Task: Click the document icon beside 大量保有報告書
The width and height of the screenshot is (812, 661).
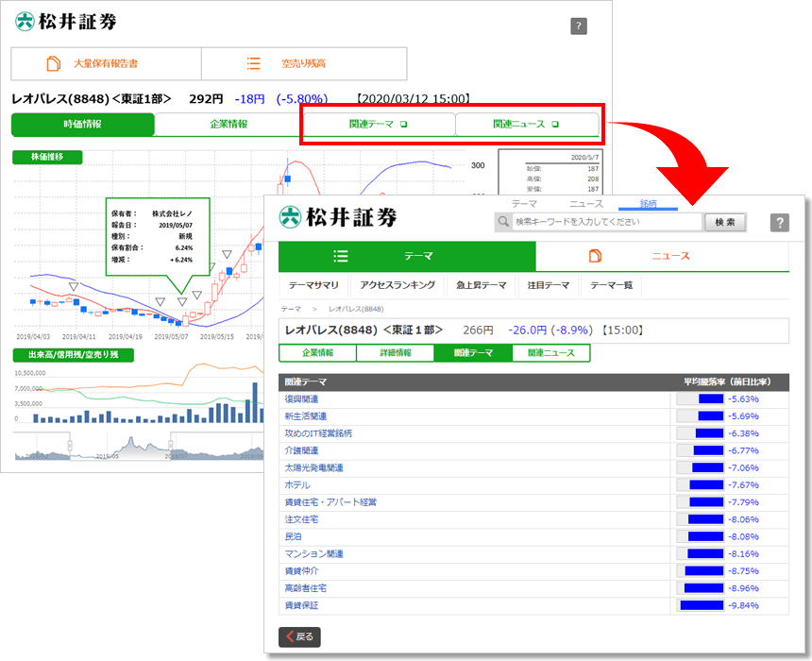Action: coord(53,63)
